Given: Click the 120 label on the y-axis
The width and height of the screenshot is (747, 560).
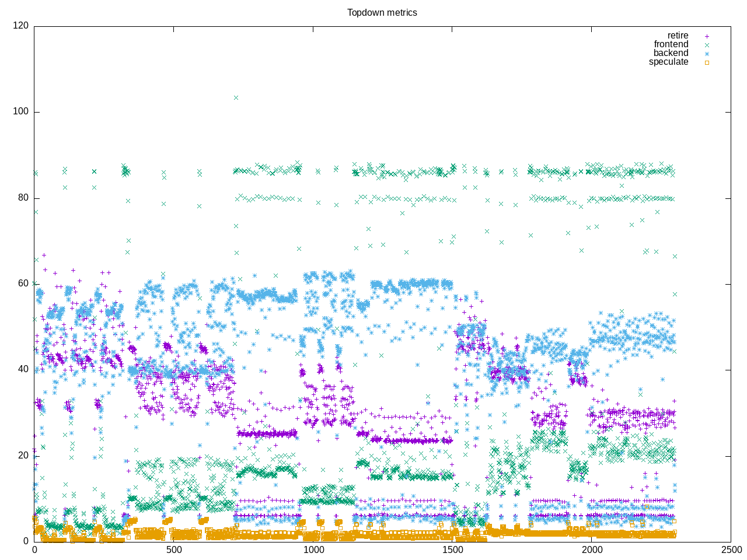Looking at the screenshot, I should (x=20, y=26).
